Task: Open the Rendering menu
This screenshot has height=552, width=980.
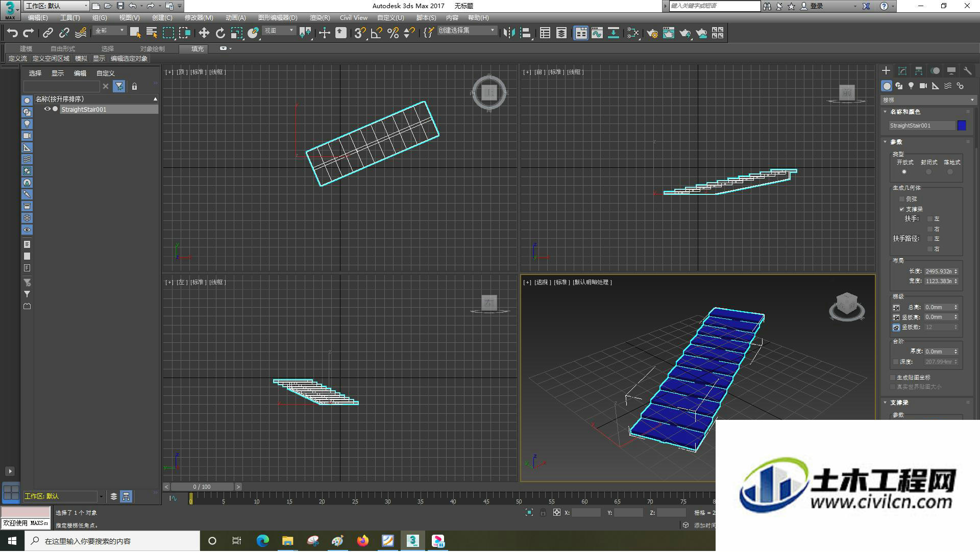Action: point(320,18)
